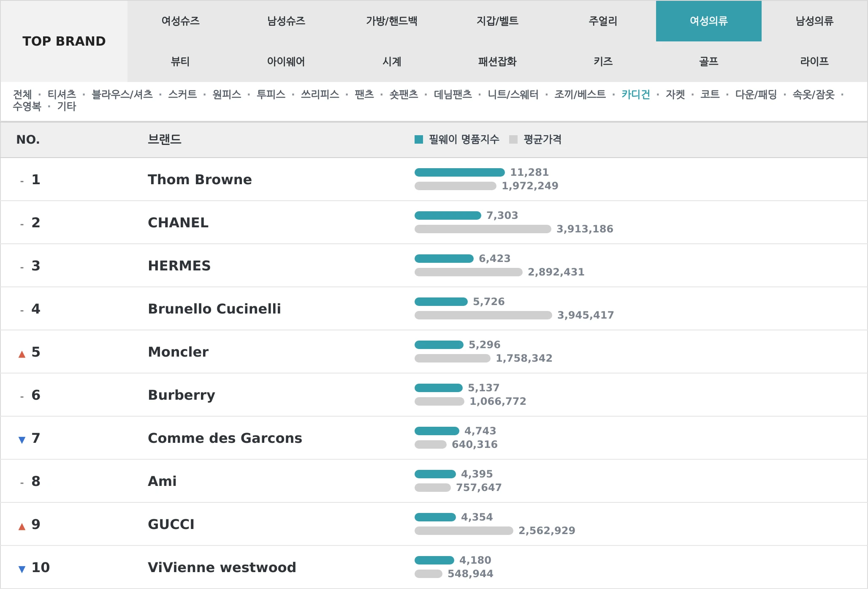
Task: Open the 남성슈즈 category tab
Action: [286, 21]
